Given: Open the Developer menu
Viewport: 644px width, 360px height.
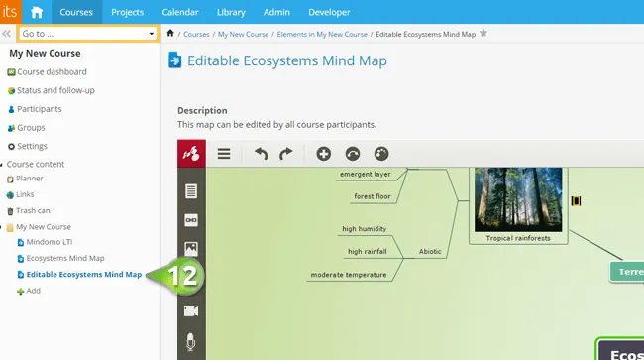Looking at the screenshot, I should point(329,12).
